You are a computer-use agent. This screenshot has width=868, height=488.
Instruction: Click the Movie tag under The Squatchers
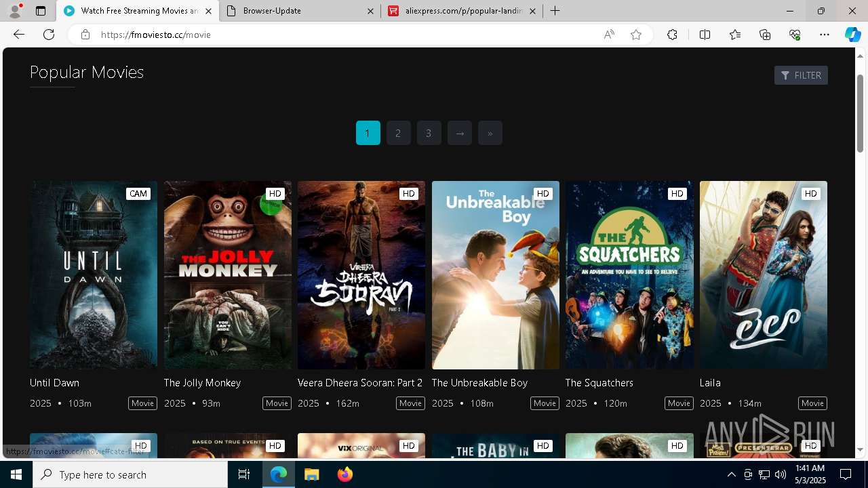click(x=679, y=403)
